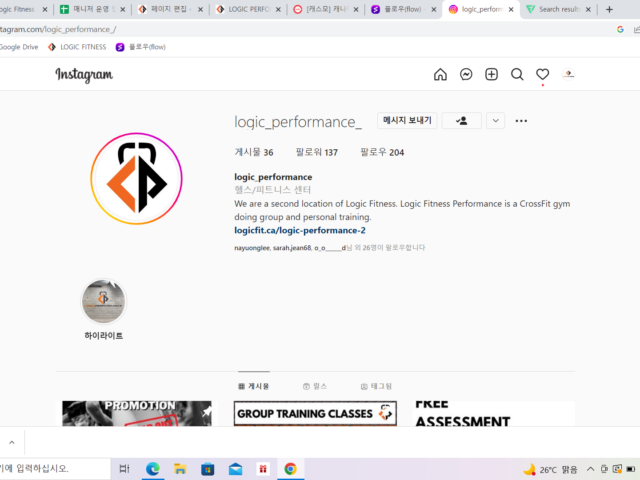The image size is (640, 480).
Task: Open the 하이라이트 story highlight
Action: [104, 302]
